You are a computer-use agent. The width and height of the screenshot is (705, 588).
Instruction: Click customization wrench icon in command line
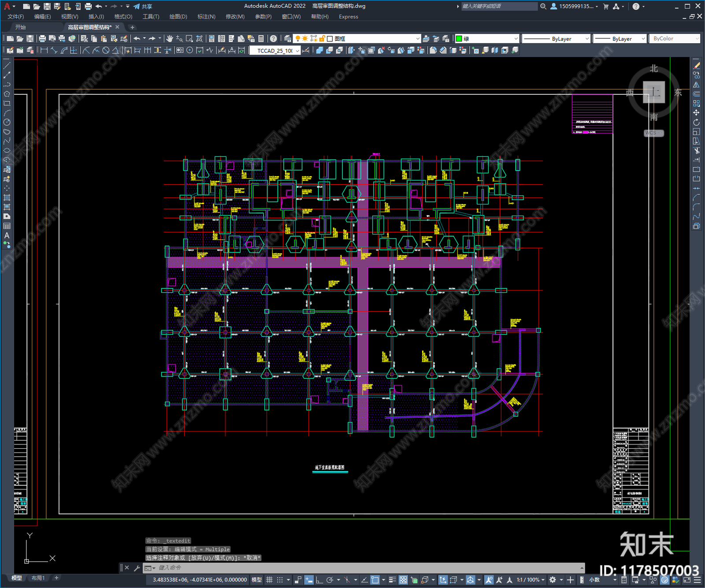pos(137,568)
